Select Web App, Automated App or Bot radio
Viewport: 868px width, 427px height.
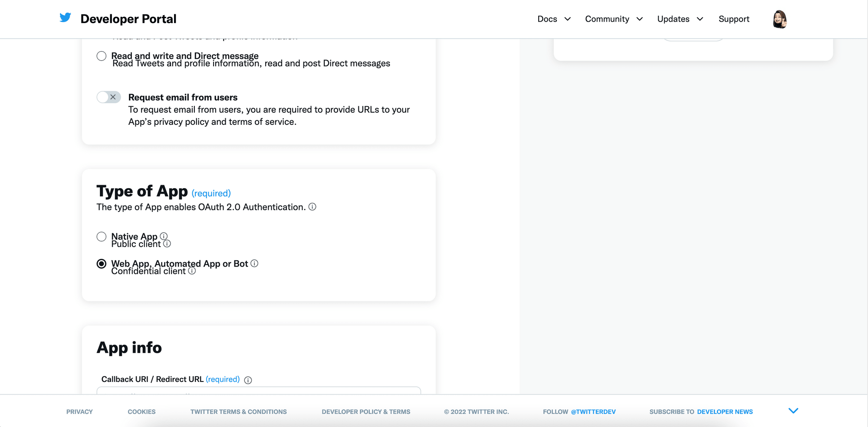coord(101,264)
